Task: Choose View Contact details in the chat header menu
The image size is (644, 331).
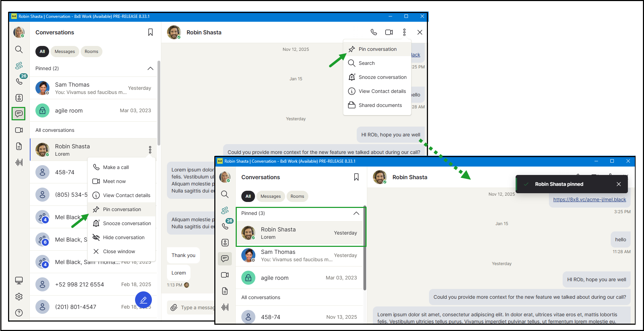Action: tap(377, 91)
